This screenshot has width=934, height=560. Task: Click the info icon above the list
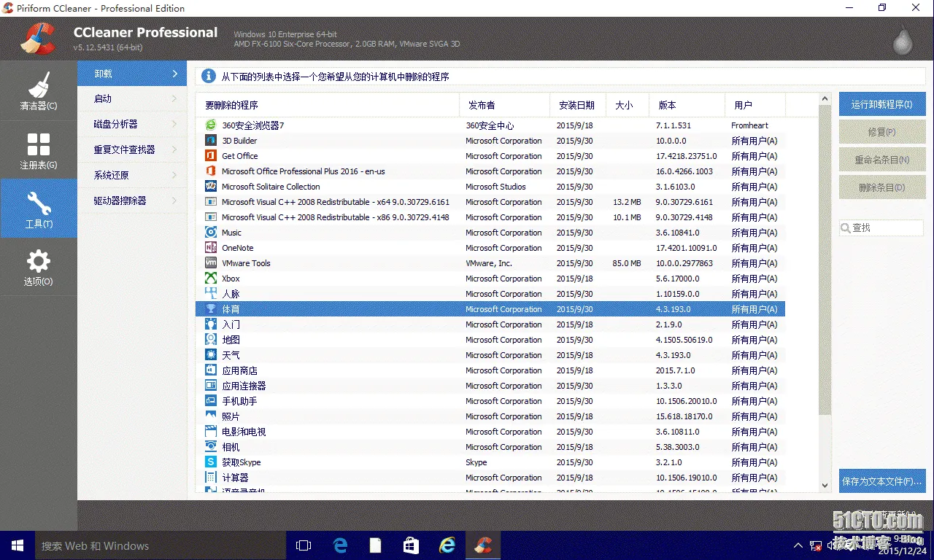pos(209,76)
